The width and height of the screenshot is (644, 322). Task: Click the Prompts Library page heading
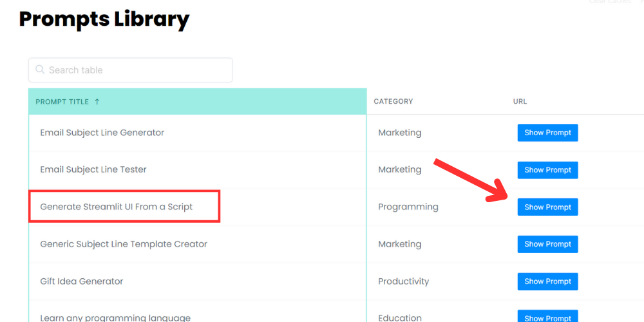[x=104, y=19]
